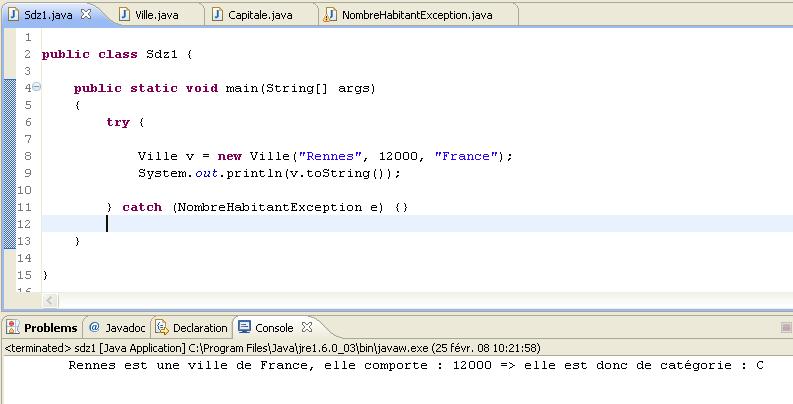Click the terminate button in Console toolbar
The image size is (793, 404).
(x=786, y=328)
